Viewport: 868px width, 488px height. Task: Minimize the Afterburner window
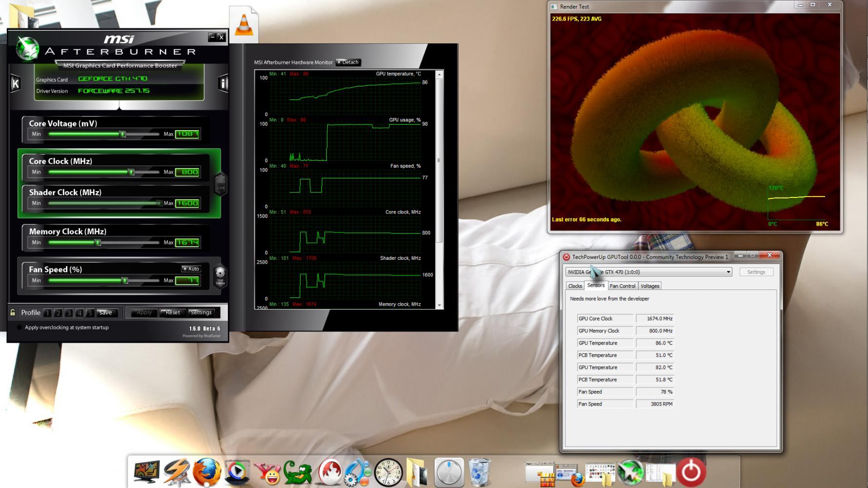(212, 37)
